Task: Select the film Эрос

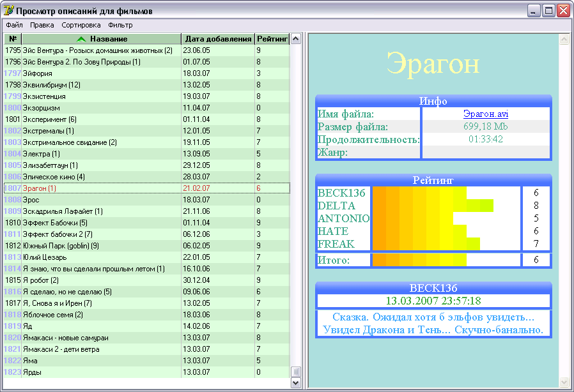Action: [x=147, y=200]
